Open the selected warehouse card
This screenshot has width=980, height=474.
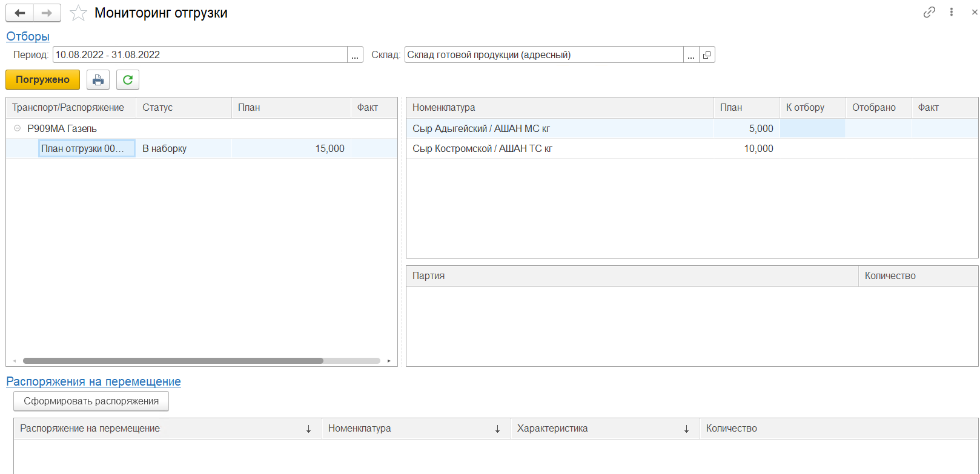[707, 55]
